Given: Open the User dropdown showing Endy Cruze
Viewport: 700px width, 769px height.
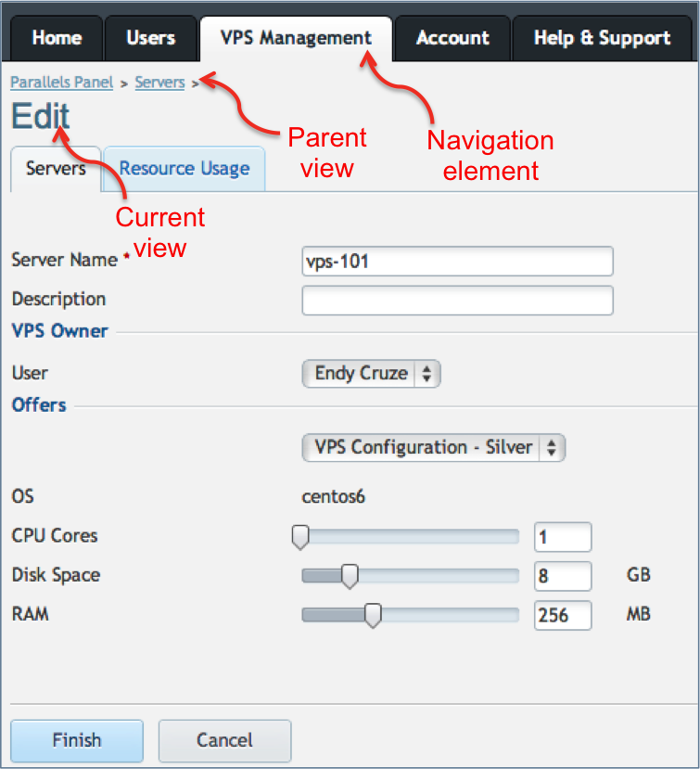Looking at the screenshot, I should click(x=371, y=374).
